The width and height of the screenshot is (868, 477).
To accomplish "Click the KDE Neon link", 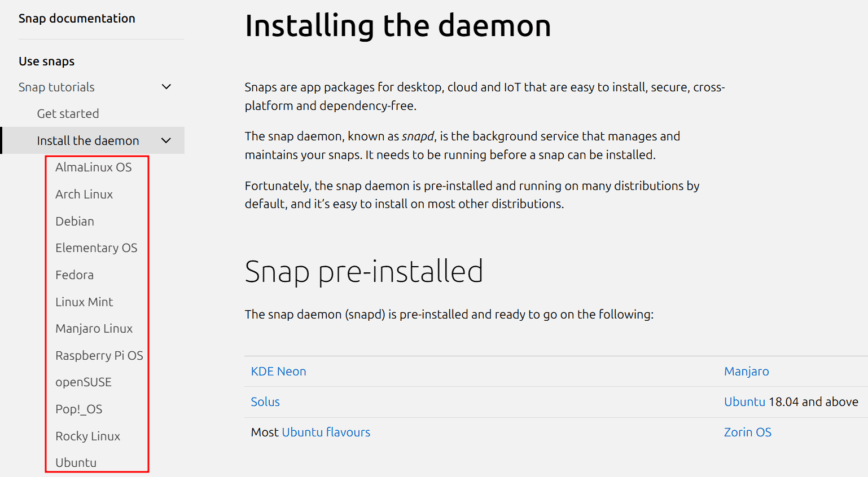I will pyautogui.click(x=278, y=371).
